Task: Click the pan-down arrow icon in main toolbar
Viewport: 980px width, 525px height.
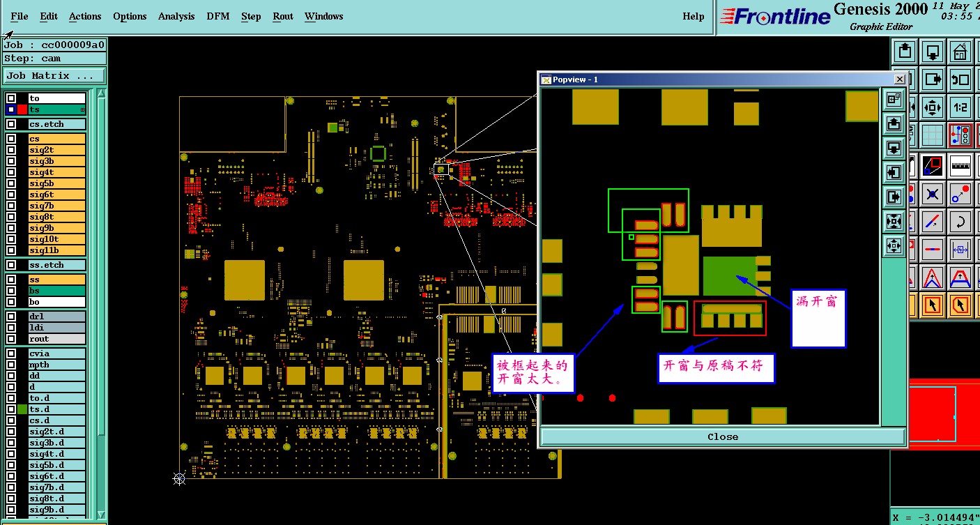Action: (x=933, y=52)
